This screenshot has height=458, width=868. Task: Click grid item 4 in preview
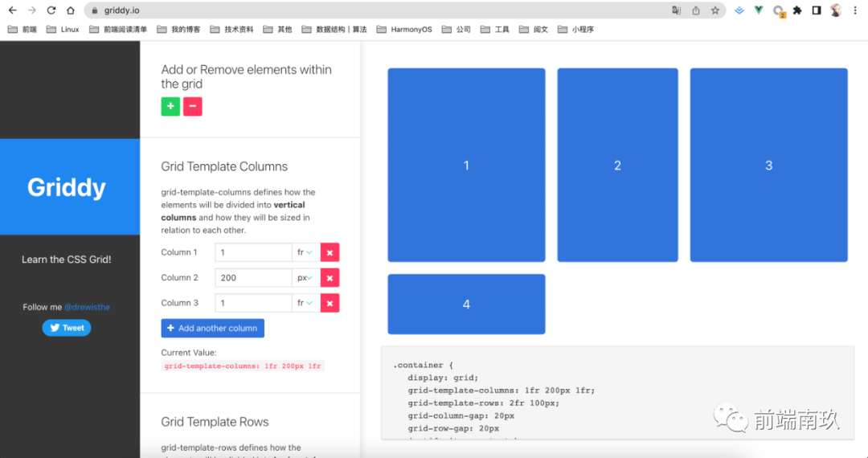pyautogui.click(x=466, y=305)
